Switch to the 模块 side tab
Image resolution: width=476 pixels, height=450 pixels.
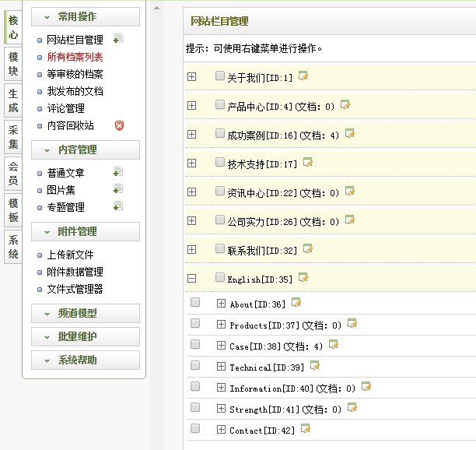13,63
